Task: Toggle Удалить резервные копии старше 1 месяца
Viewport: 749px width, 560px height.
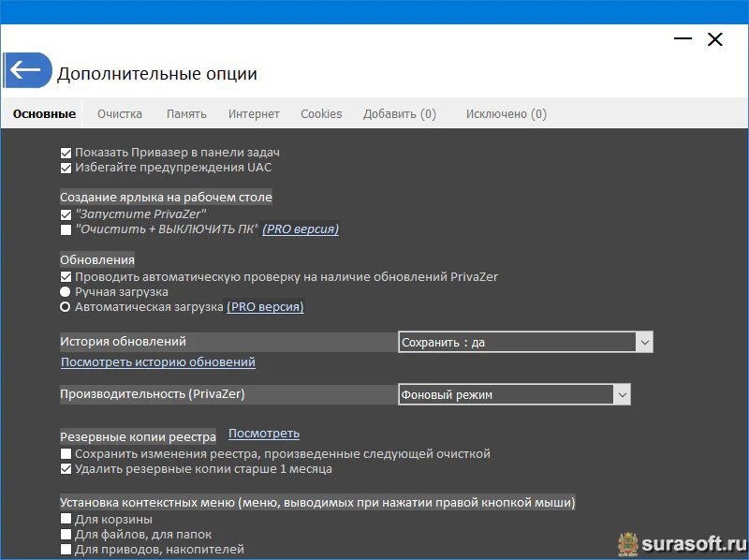Action: [66, 469]
